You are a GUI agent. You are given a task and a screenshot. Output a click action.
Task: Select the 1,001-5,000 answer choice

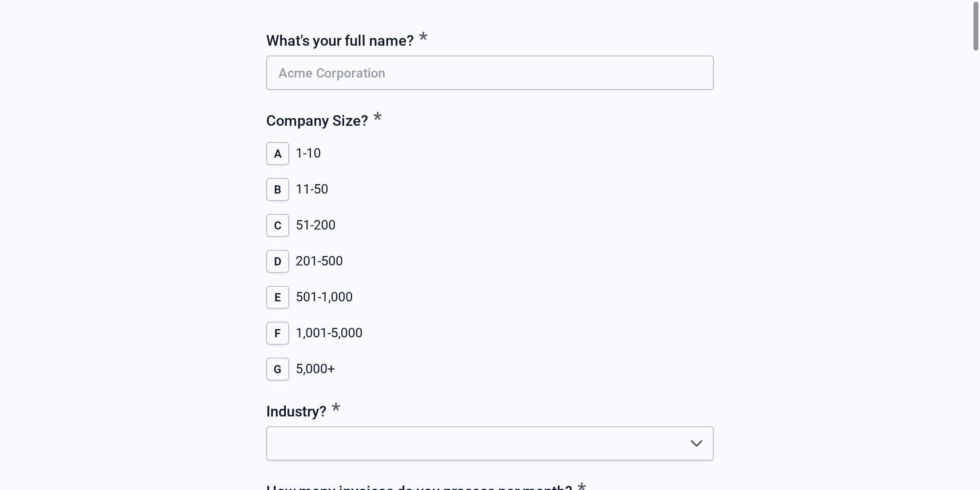click(x=329, y=333)
